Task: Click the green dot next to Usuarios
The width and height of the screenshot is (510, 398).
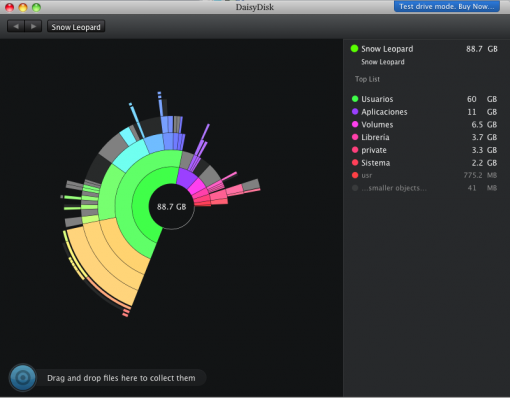Action: click(x=355, y=99)
